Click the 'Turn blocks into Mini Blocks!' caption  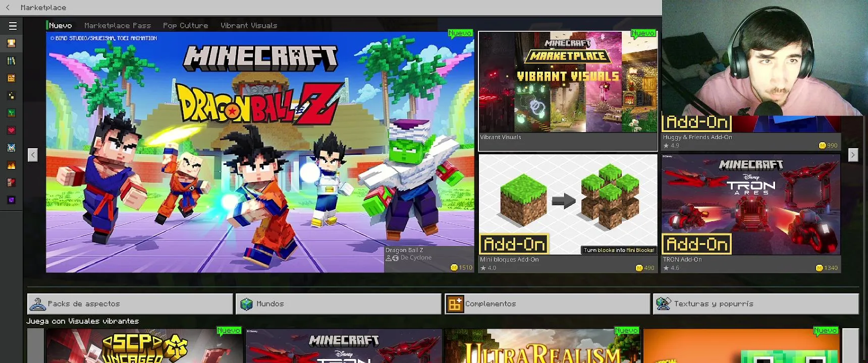619,250
